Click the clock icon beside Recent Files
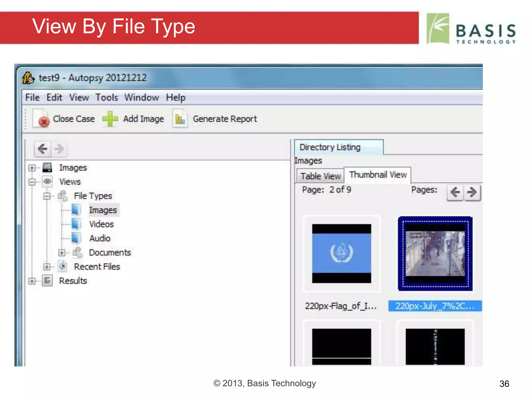The width and height of the screenshot is (532, 399). click(62, 267)
